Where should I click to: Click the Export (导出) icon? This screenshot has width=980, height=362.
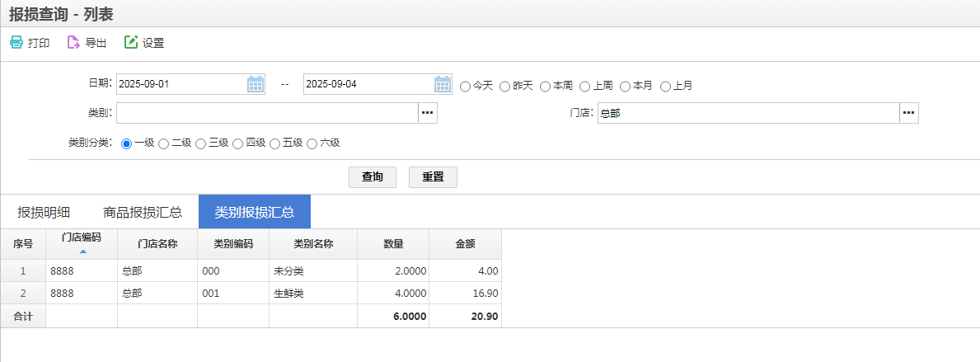pos(73,43)
